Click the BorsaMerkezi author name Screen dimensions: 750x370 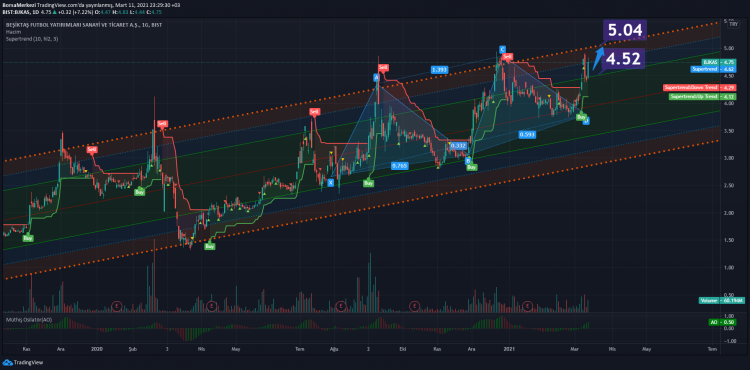pyautogui.click(x=18, y=4)
